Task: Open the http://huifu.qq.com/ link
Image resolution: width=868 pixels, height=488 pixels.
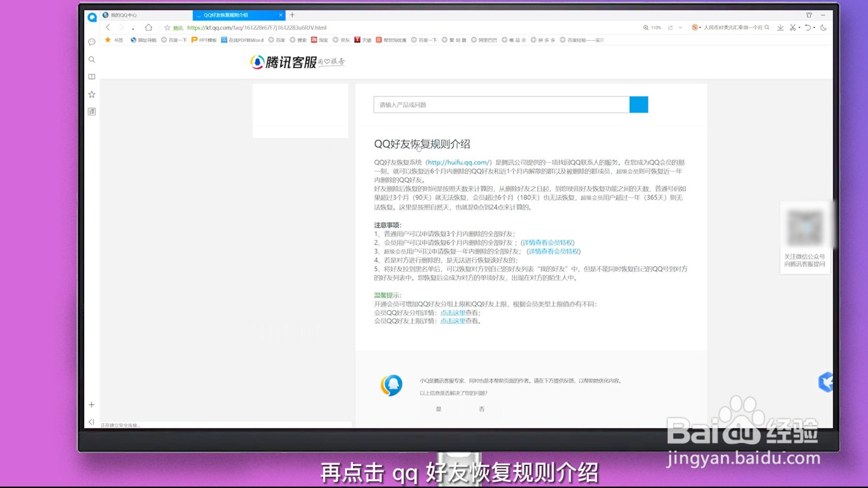Action: click(457, 162)
